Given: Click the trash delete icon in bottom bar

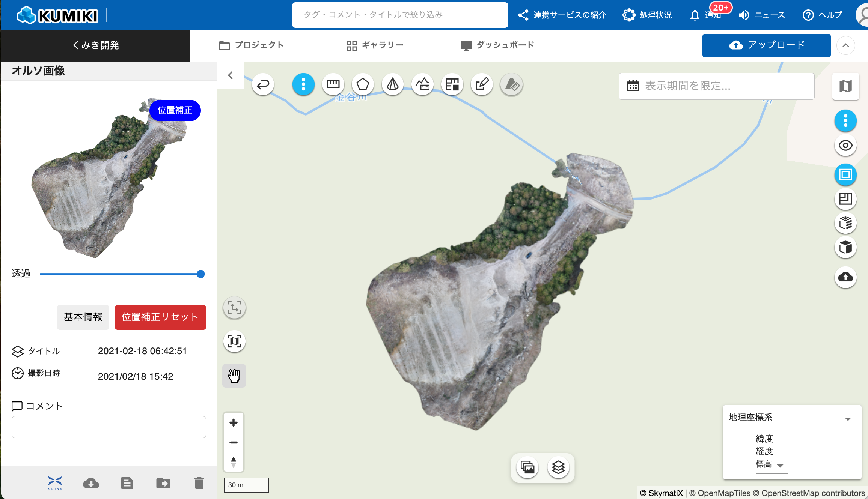Looking at the screenshot, I should [199, 483].
